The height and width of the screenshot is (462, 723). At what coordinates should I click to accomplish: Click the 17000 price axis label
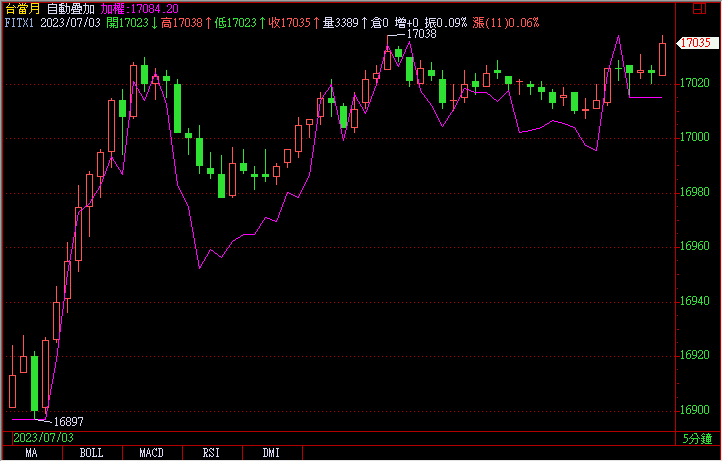pyautogui.click(x=695, y=137)
